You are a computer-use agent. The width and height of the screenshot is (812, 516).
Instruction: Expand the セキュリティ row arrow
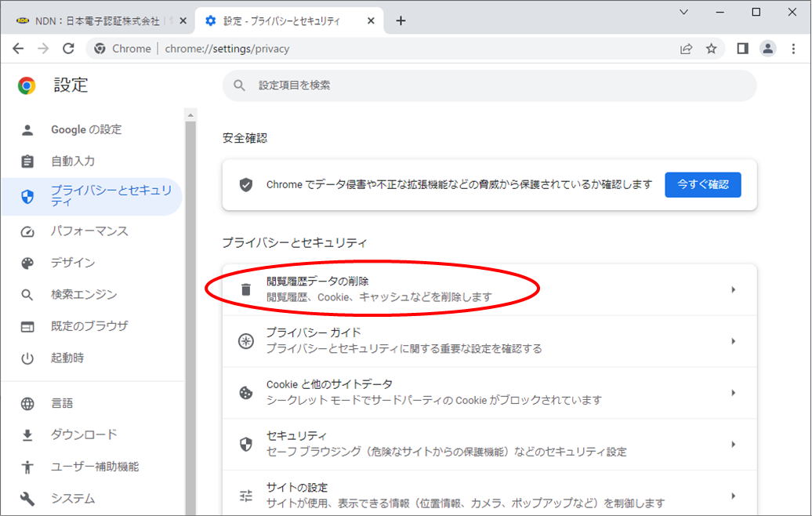[733, 444]
